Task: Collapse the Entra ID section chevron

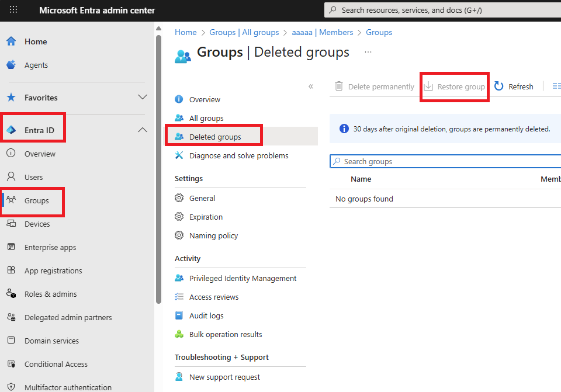Action: (x=143, y=130)
